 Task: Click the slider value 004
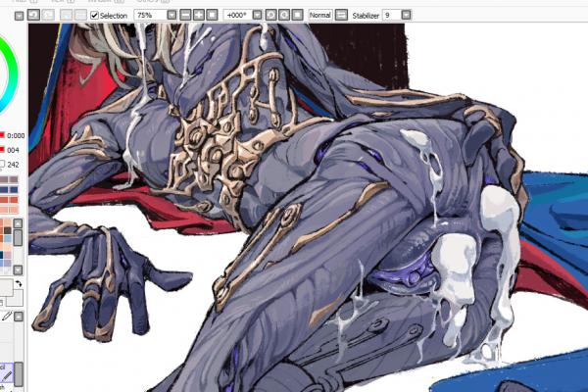[13, 150]
